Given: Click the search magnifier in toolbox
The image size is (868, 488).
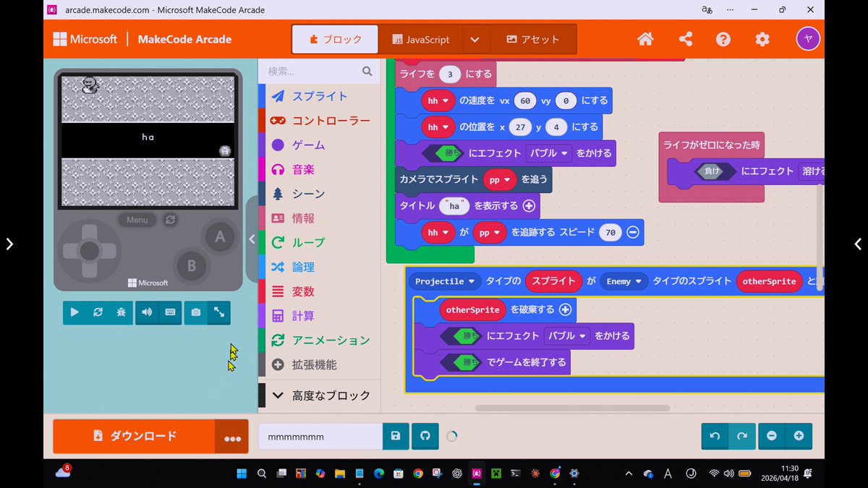Looking at the screenshot, I should 367,71.
